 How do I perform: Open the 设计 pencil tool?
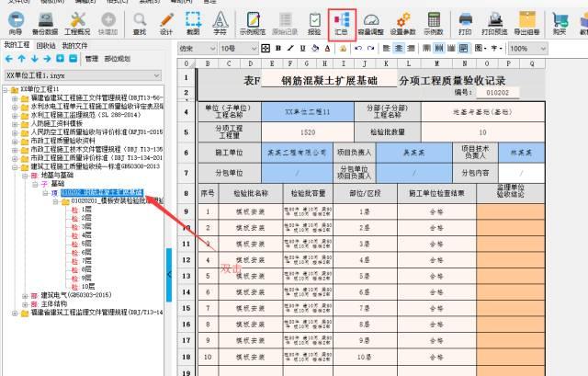coord(166,23)
